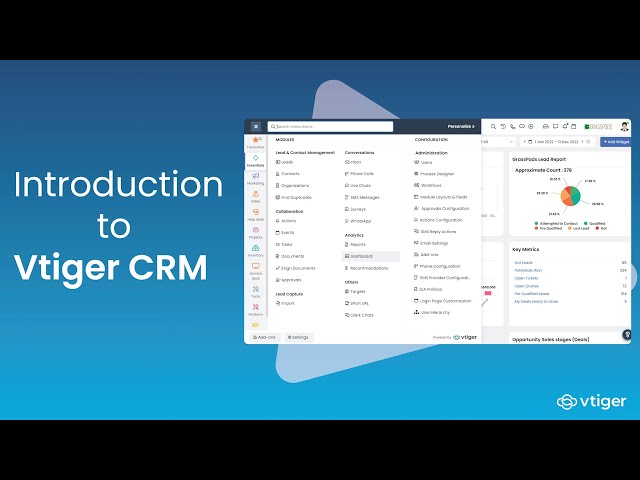Viewport: 640px width, 480px height.
Task: Select the Essentials sidebar category
Action: click(x=256, y=161)
